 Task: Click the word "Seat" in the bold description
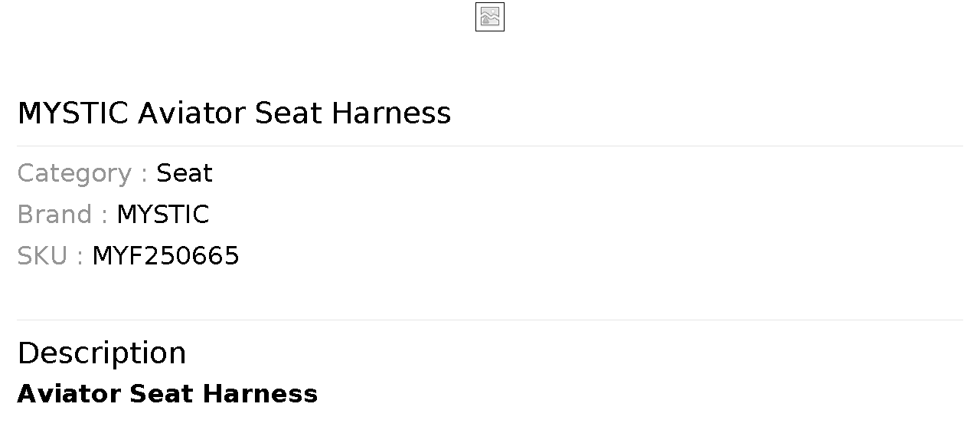(162, 394)
